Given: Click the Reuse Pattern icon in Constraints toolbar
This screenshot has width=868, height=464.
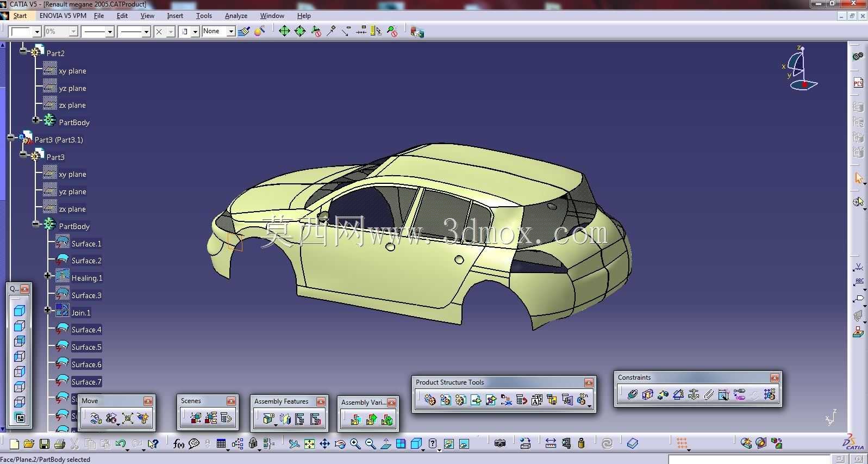Looking at the screenshot, I should 770,394.
